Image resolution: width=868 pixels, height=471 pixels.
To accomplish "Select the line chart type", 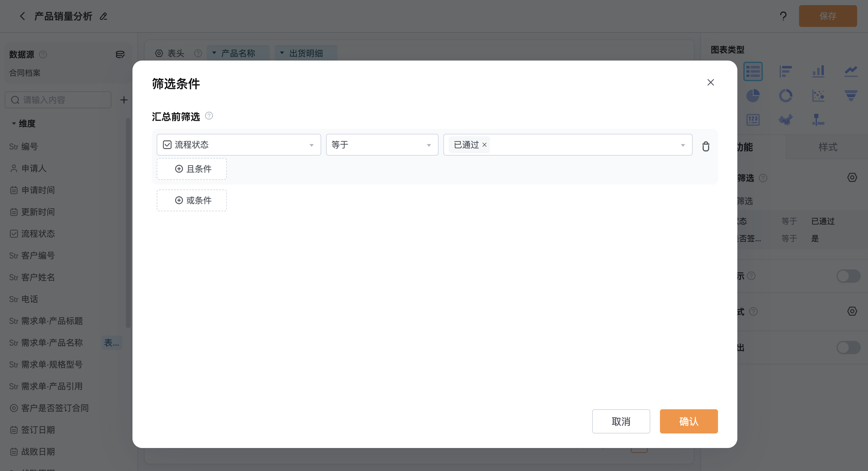I will [851, 71].
